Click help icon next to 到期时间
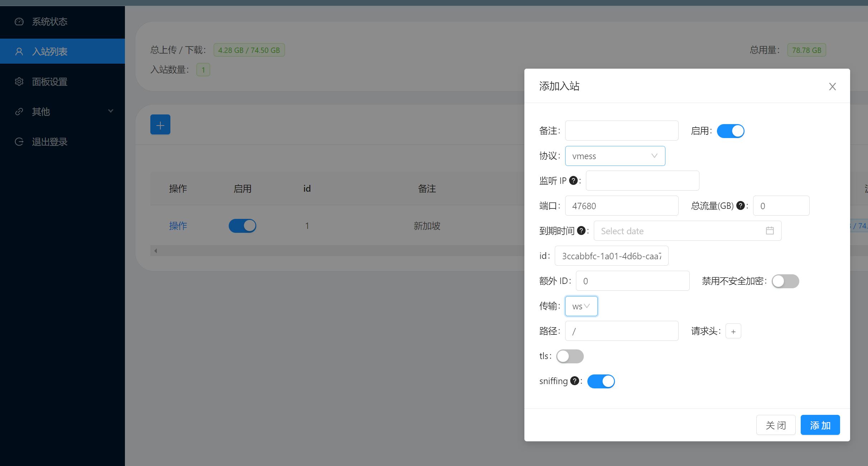This screenshot has height=466, width=868. tap(581, 231)
